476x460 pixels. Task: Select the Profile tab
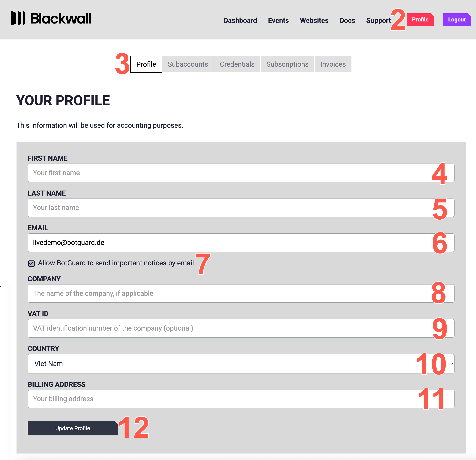146,64
